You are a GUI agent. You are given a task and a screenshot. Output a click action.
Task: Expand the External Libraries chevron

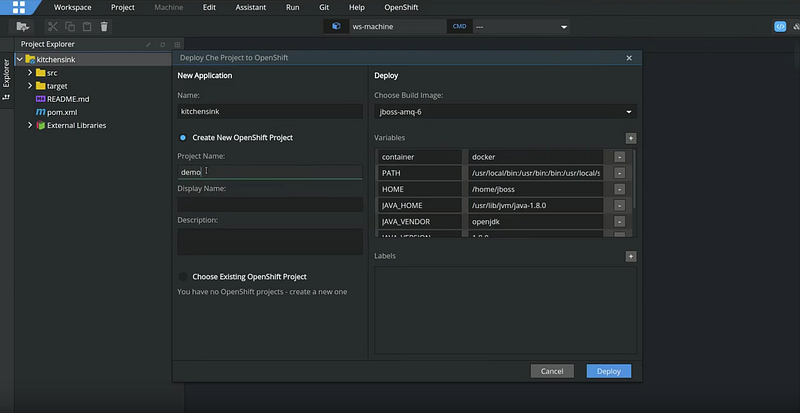30,125
